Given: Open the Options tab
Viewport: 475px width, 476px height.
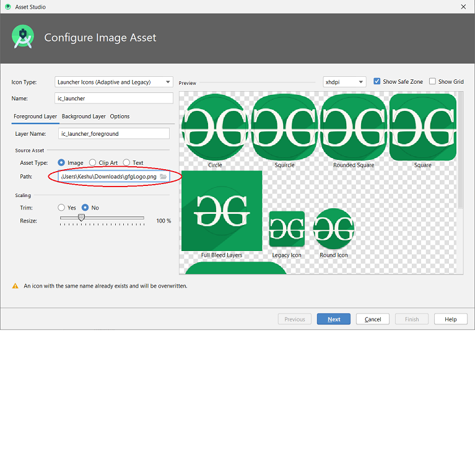Looking at the screenshot, I should (x=120, y=117).
